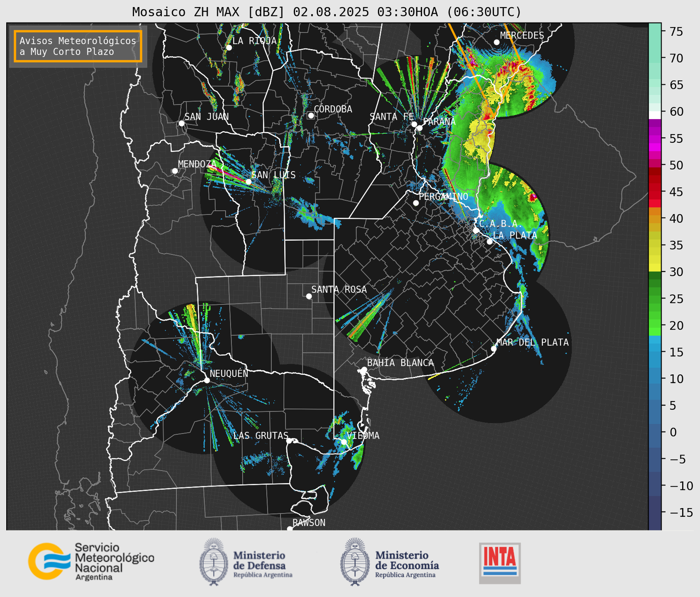Image resolution: width=700 pixels, height=597 pixels.
Task: Click the 75 dBZ label on color scale
Action: 676,32
